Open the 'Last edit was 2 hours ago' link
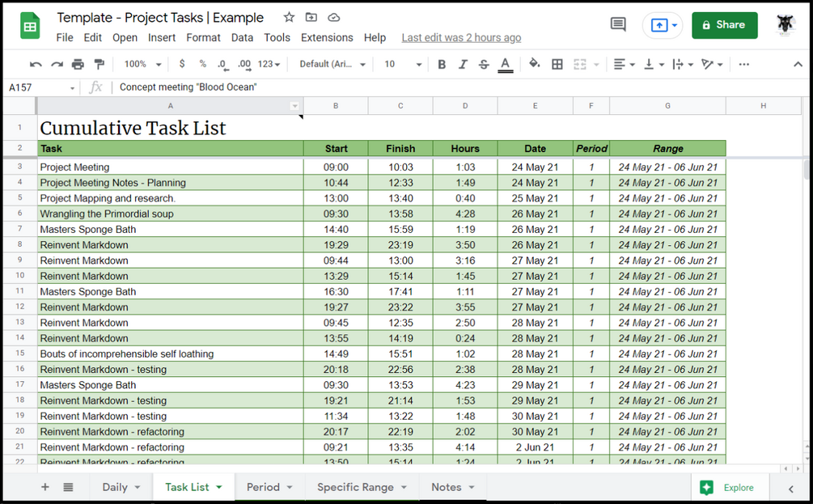813x504 pixels. click(x=461, y=38)
